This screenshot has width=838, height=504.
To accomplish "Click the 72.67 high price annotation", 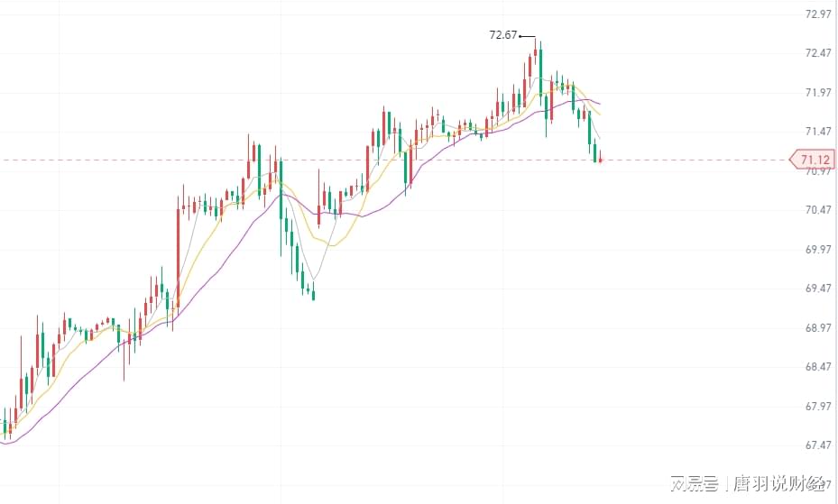I will pos(503,35).
